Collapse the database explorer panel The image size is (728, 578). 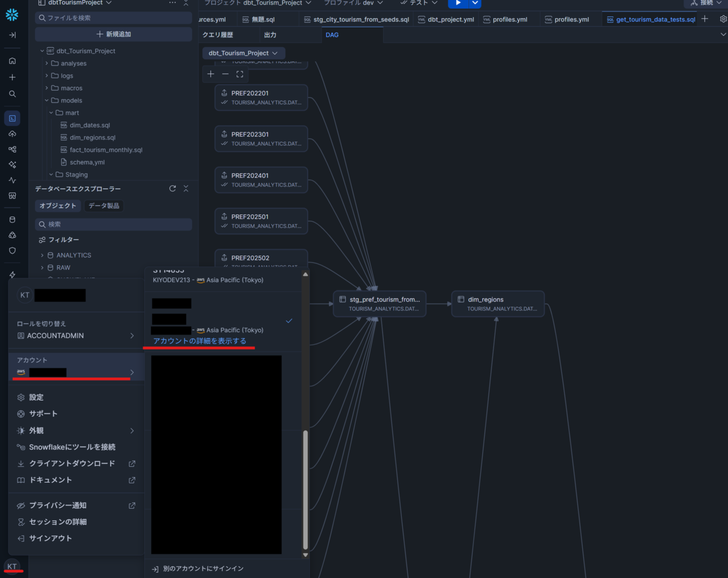[186, 189]
